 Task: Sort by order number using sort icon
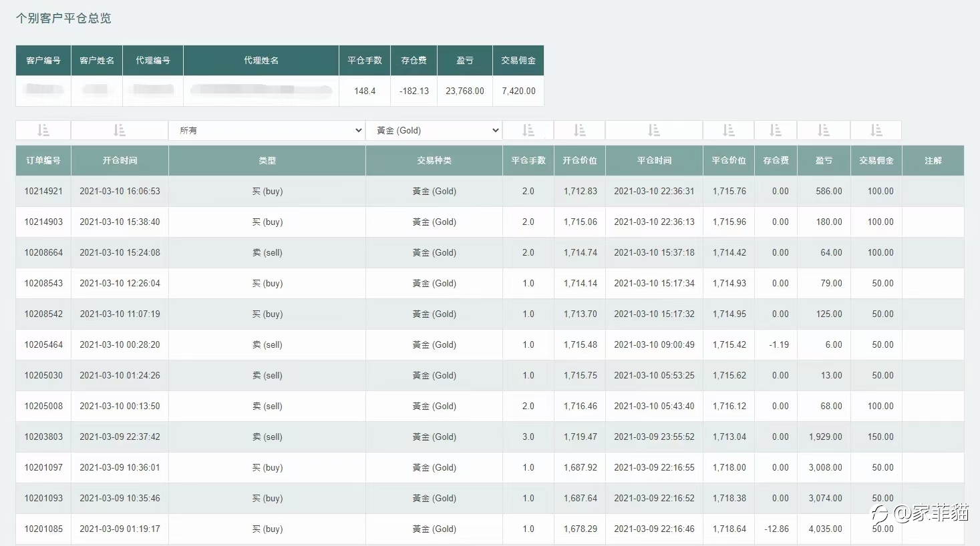click(x=43, y=130)
